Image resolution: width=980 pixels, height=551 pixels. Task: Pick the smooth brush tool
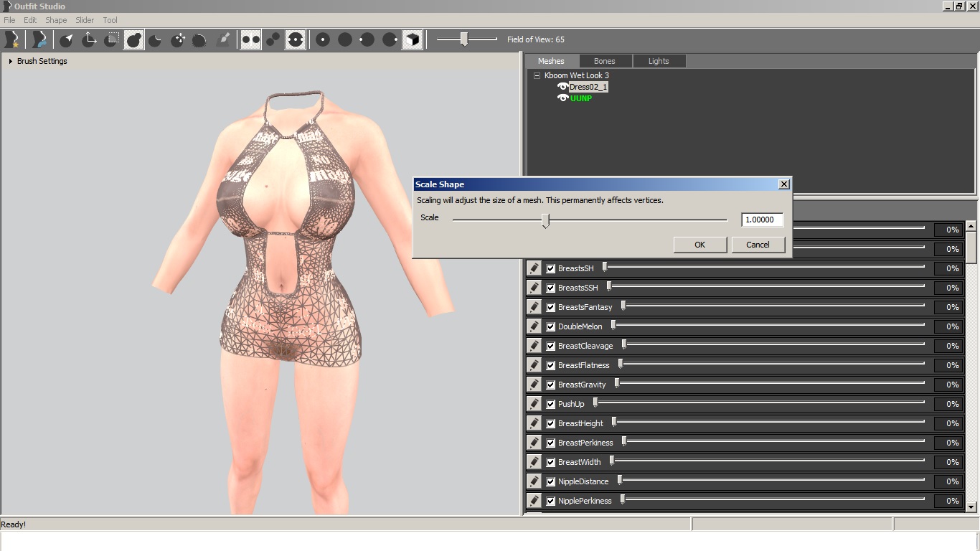[x=199, y=39]
